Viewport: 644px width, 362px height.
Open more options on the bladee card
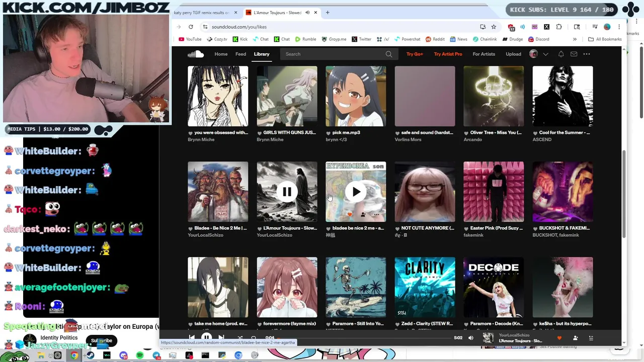coord(376,215)
